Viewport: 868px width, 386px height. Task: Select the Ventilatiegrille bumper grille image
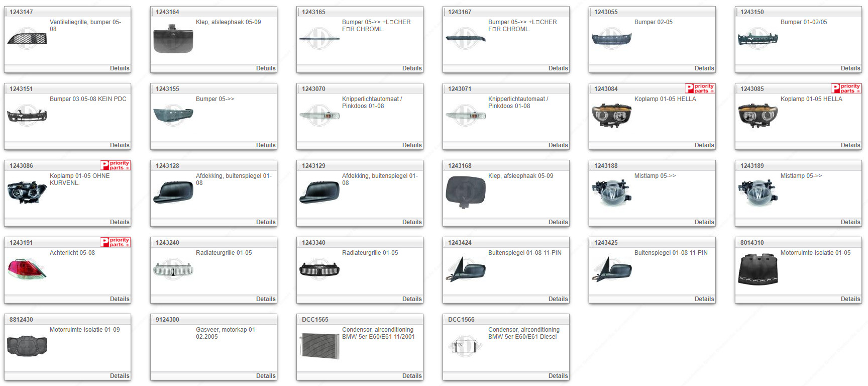pos(27,38)
